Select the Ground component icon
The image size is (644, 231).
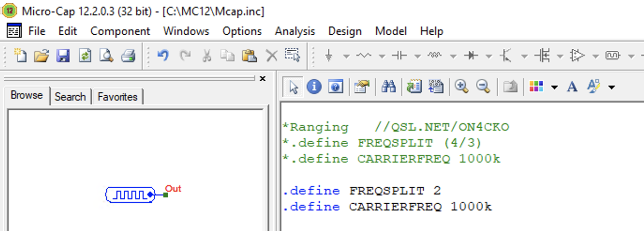click(x=329, y=56)
